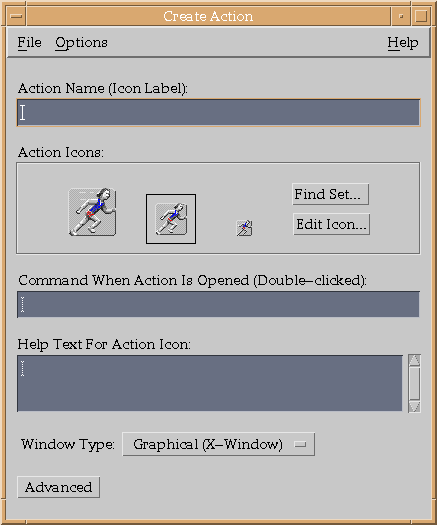Click inside the Help Text area
Image resolution: width=437 pixels, height=525 pixels.
pyautogui.click(x=210, y=383)
